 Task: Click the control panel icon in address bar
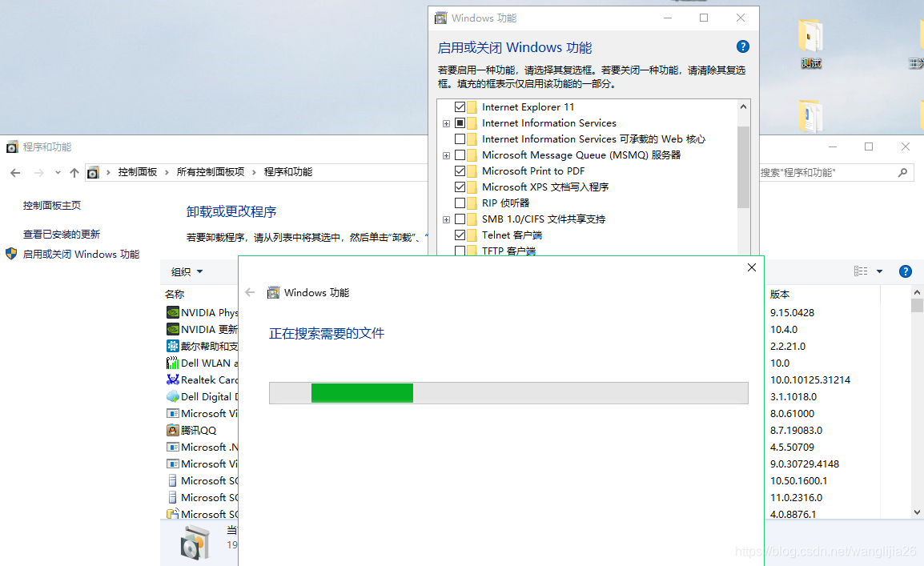(93, 173)
